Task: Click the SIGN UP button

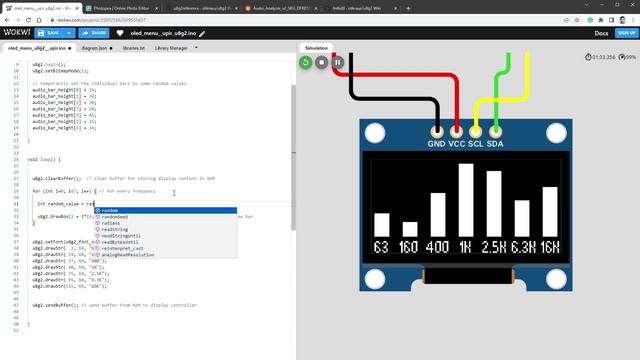Action: 626,33
